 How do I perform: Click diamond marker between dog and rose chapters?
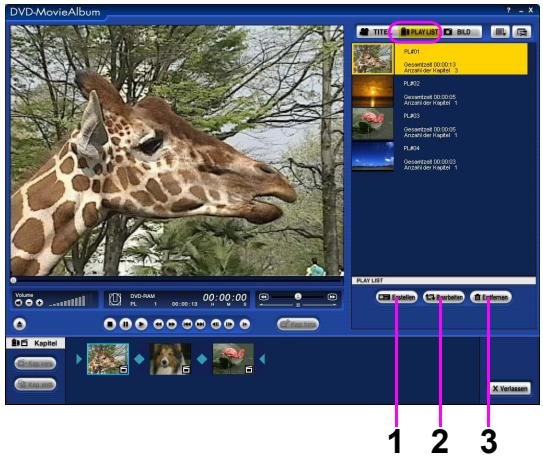point(202,359)
